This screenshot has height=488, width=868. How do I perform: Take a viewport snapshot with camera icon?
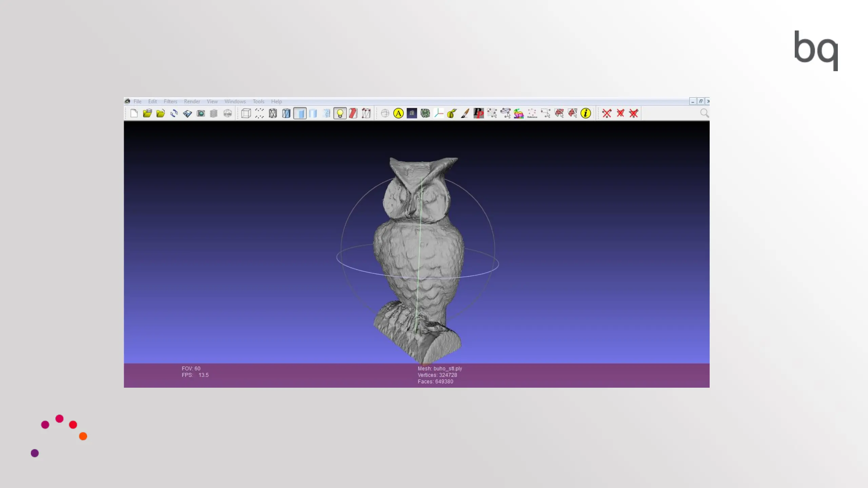[x=201, y=113]
